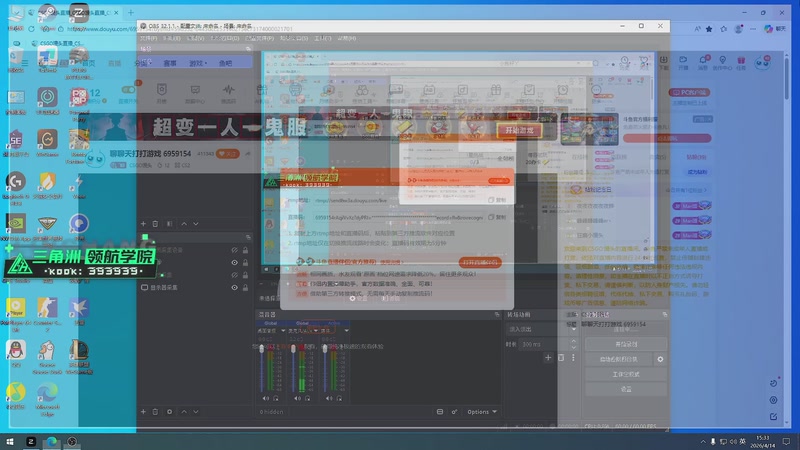Select 赛事 tab in Douyu navigation
Screen dimensions: 800x450
[170, 63]
